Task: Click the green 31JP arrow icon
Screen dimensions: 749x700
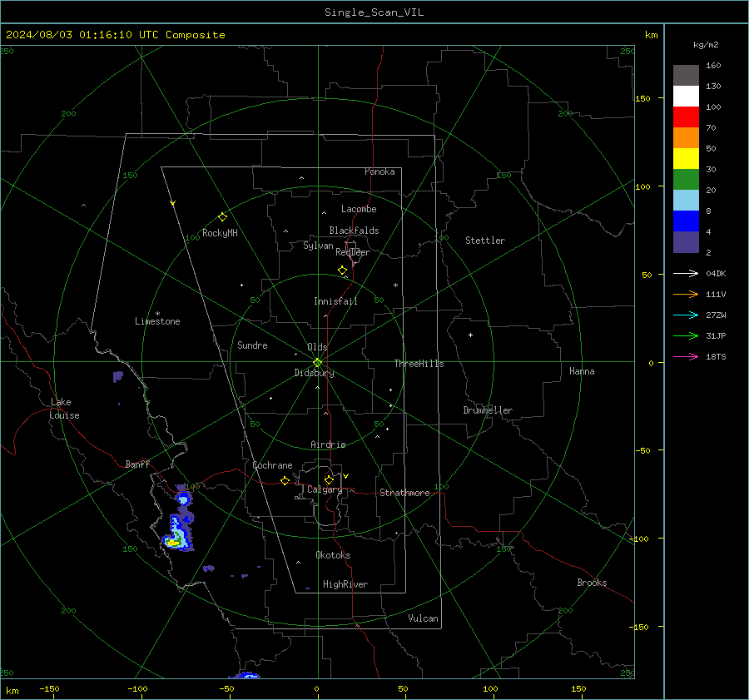Action: pyautogui.click(x=686, y=335)
